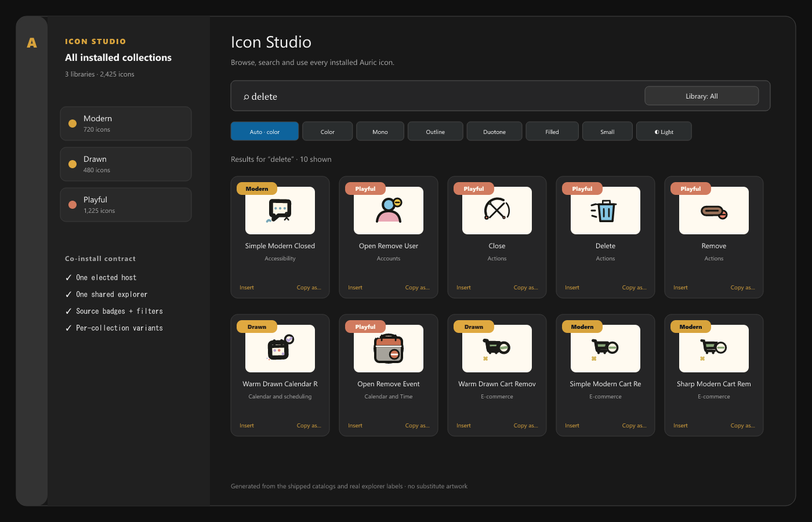
Task: Toggle the Light theme button
Action: click(x=664, y=132)
